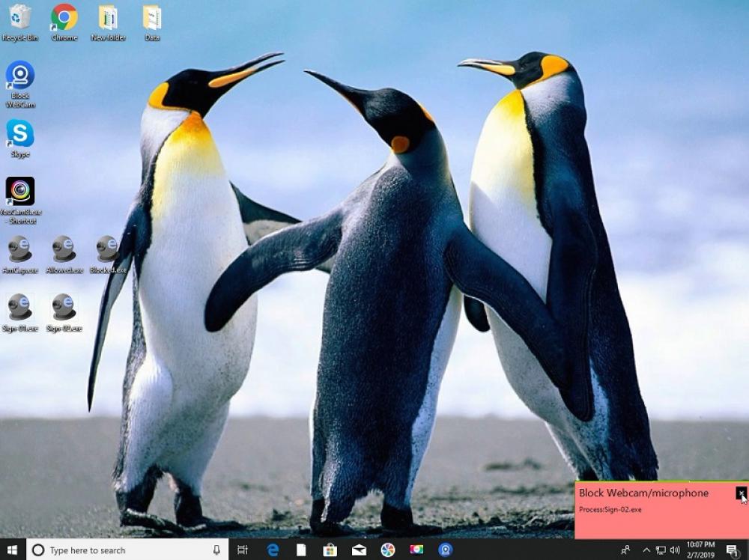Image resolution: width=749 pixels, height=560 pixels.
Task: Start Google Chrome from the desktop
Action: 64,19
